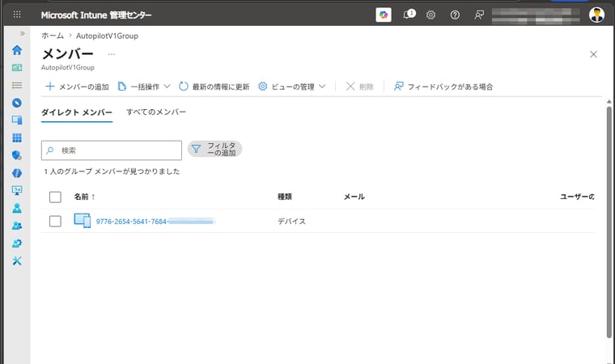The height and width of the screenshot is (364, 615).
Task: Click 最新の情報に更新 refresh button
Action: 214,87
